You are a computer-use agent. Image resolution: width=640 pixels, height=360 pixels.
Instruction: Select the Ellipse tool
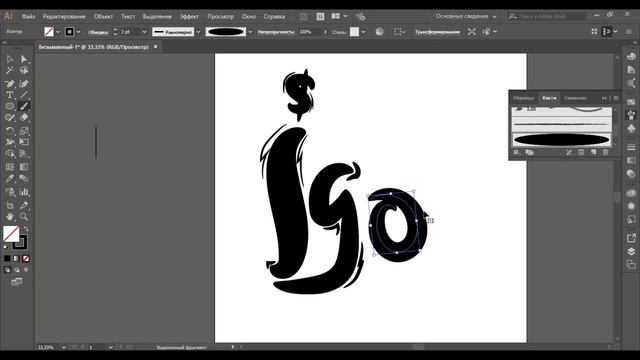(10, 106)
